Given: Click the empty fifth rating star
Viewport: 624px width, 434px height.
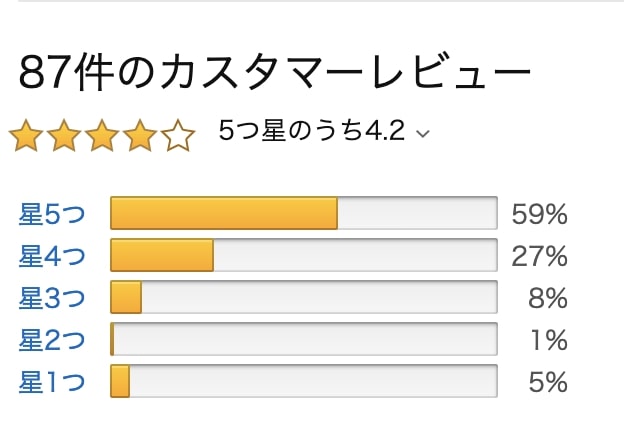Looking at the screenshot, I should point(177,136).
